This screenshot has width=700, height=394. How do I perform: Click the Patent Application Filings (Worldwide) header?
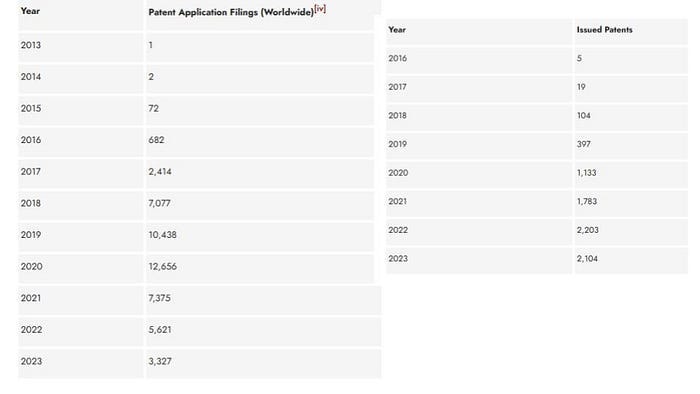click(231, 12)
